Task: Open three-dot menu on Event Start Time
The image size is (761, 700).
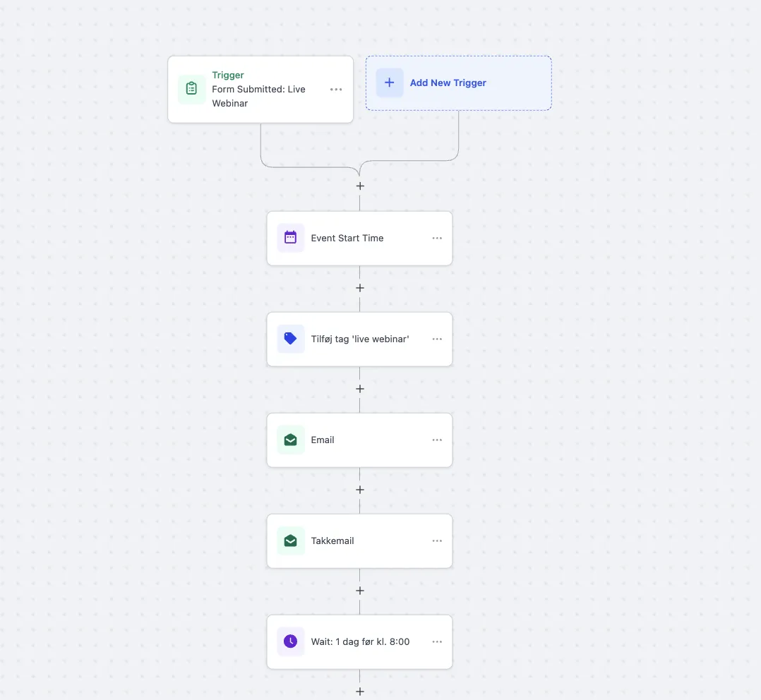Action: 437,239
